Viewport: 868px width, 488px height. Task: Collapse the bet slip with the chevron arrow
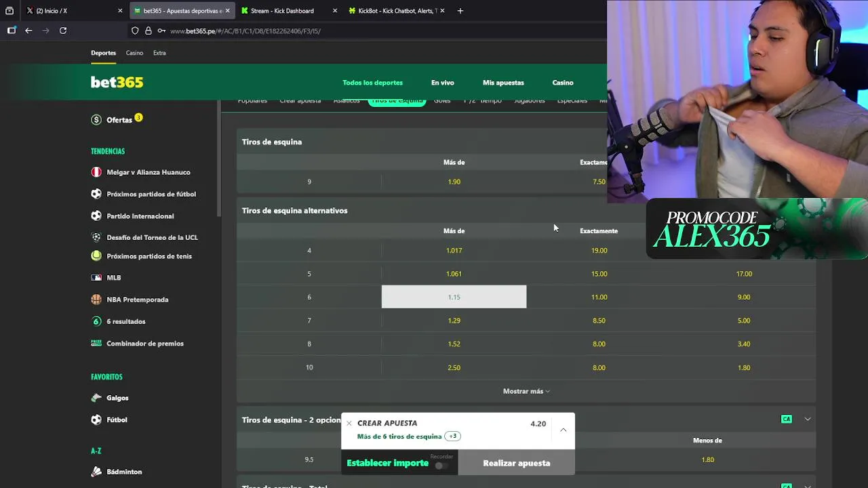[563, 430]
